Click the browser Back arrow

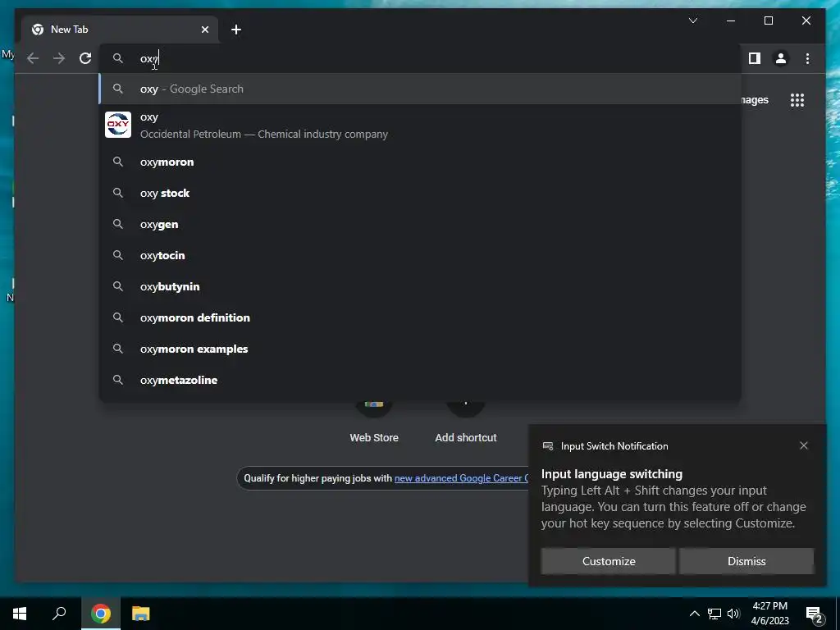click(33, 58)
